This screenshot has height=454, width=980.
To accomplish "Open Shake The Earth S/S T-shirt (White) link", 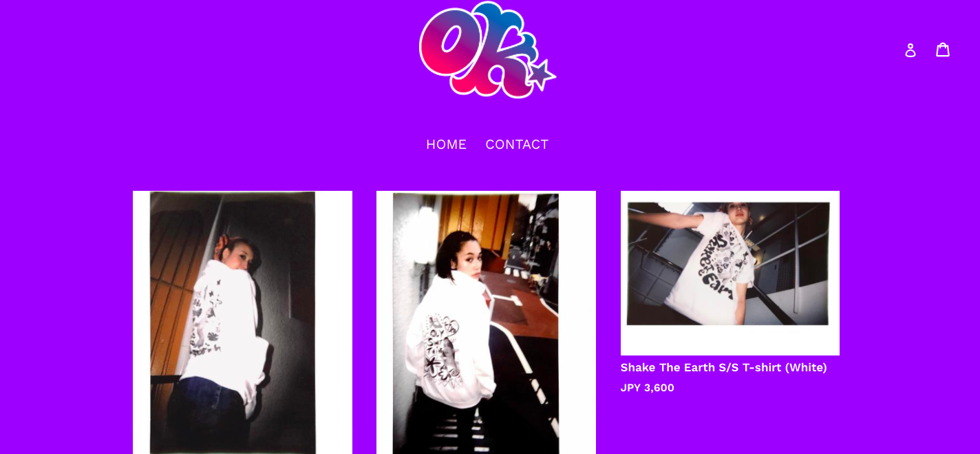I will click(x=723, y=367).
